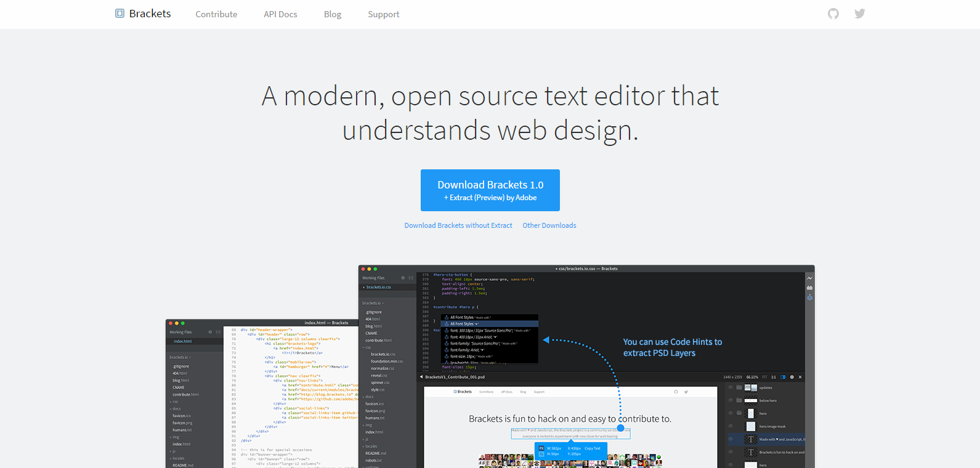Click the Extract layers icon in right toolbar

pos(810,297)
